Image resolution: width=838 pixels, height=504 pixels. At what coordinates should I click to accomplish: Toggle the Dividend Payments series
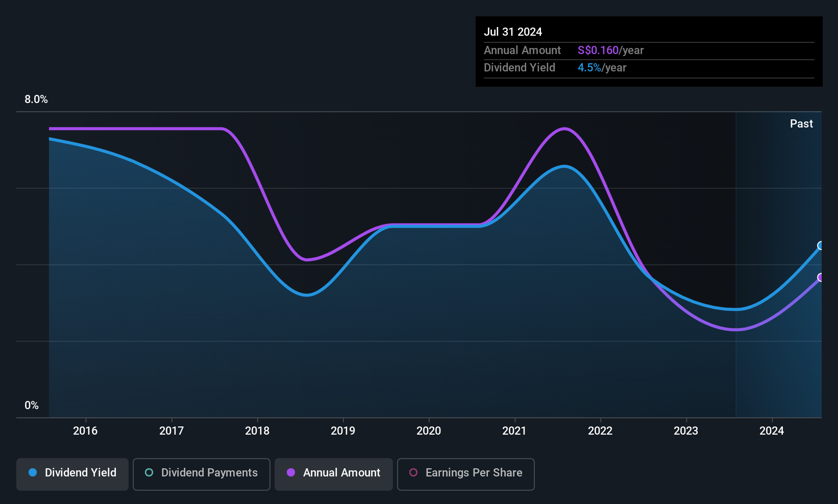click(x=201, y=474)
